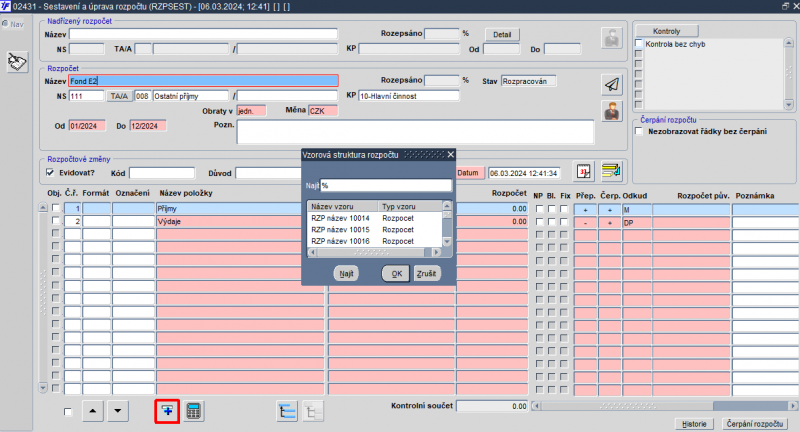Click the paper plane send icon
Viewport: 800px width, 432px height.
click(x=612, y=84)
